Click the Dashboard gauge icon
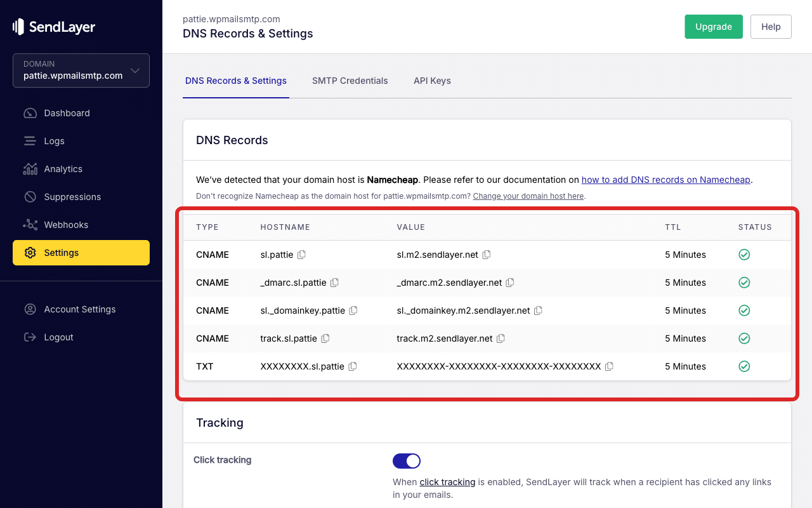 (30, 113)
